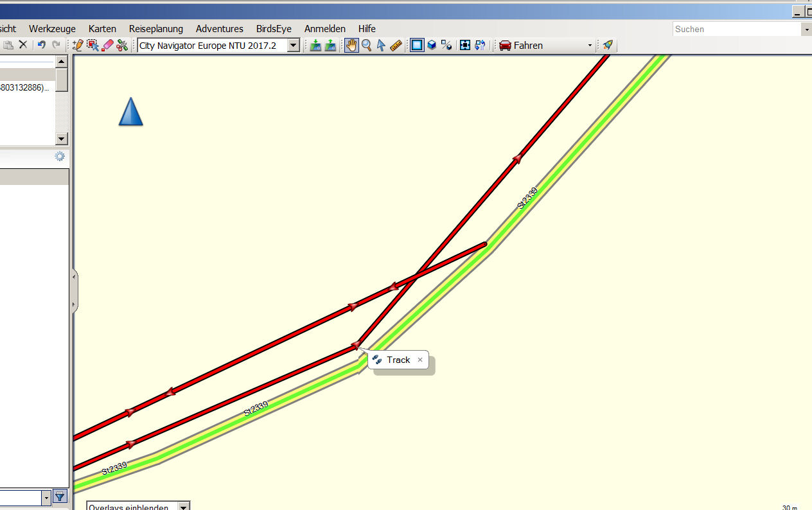
Task: Open the Reiseplanung menu
Action: [155, 29]
